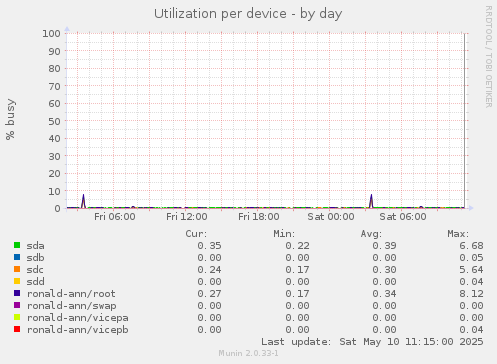Click the green sda legend color swatch
497x364 pixels.
pyautogui.click(x=17, y=245)
